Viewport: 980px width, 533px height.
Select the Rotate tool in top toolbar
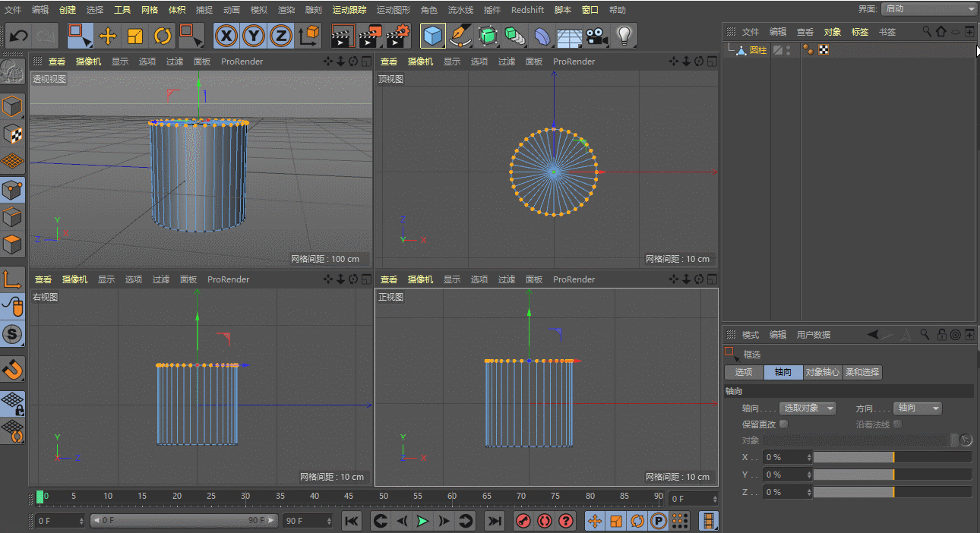(163, 36)
